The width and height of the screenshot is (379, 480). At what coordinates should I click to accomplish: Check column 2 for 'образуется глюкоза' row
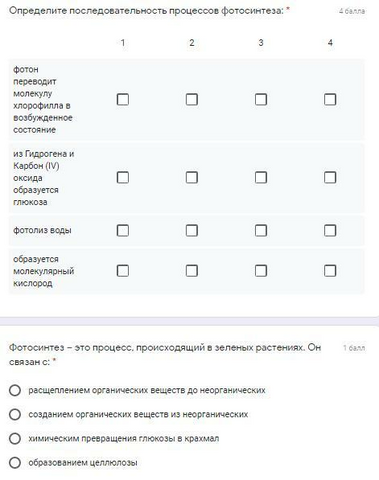tap(192, 177)
